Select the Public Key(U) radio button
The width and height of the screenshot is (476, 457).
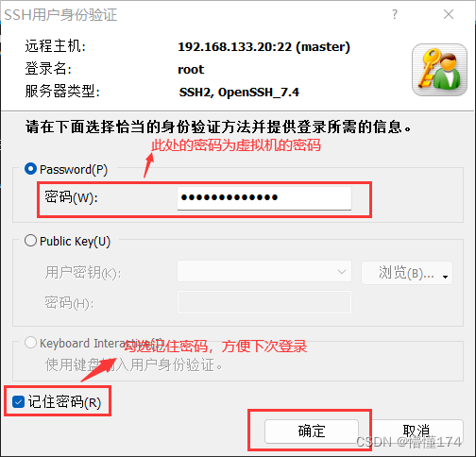tap(30, 241)
